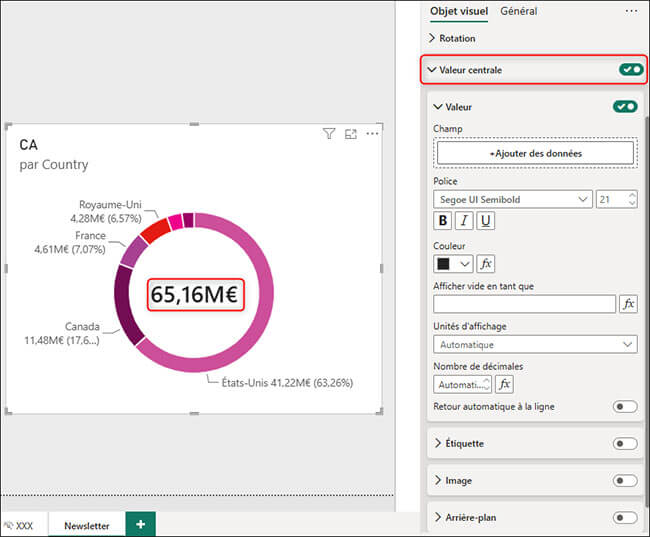Click Ajouter des données button
Image resolution: width=650 pixels, height=537 pixels.
[x=535, y=153]
